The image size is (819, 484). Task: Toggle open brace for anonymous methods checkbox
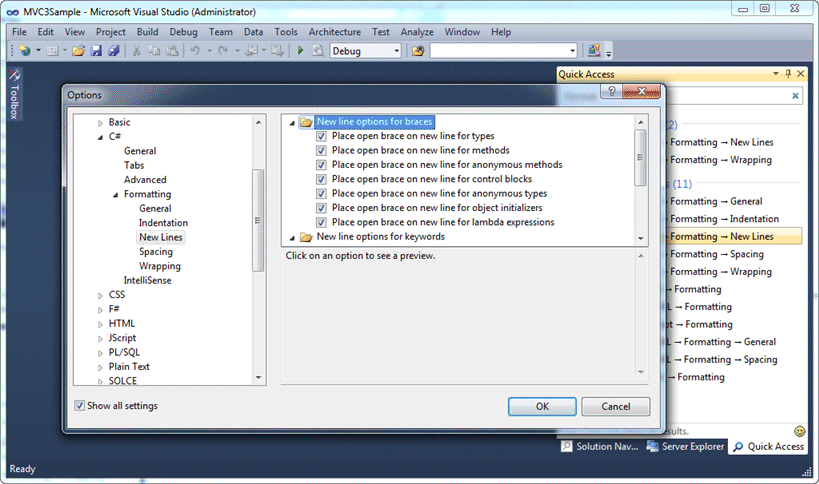pos(321,165)
